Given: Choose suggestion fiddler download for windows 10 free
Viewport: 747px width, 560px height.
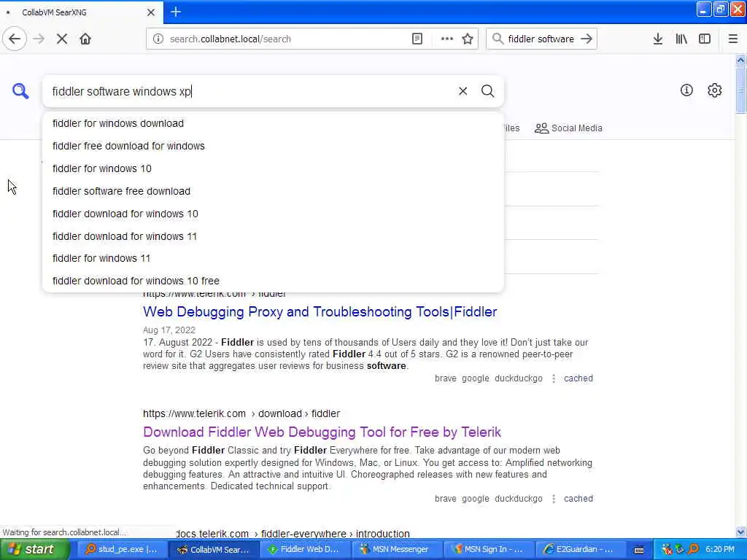Looking at the screenshot, I should point(273,281).
